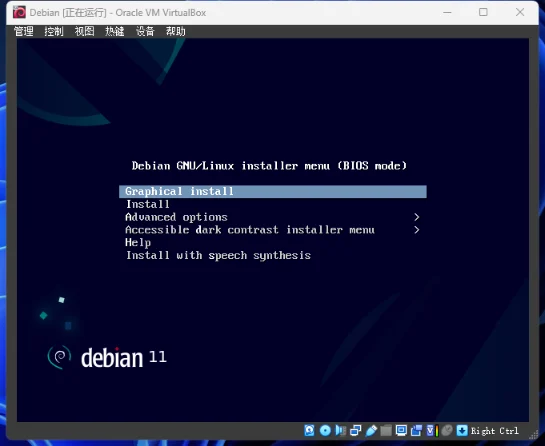Click the screen recording status icon

click(416, 431)
